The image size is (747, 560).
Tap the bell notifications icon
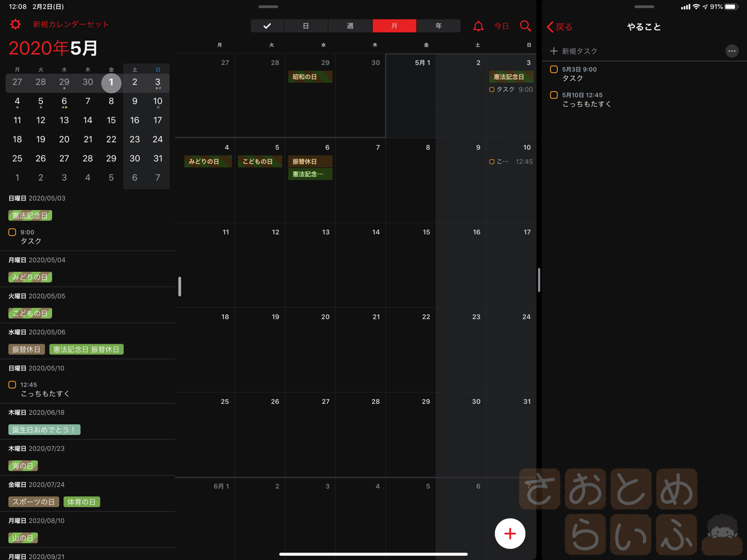point(478,26)
